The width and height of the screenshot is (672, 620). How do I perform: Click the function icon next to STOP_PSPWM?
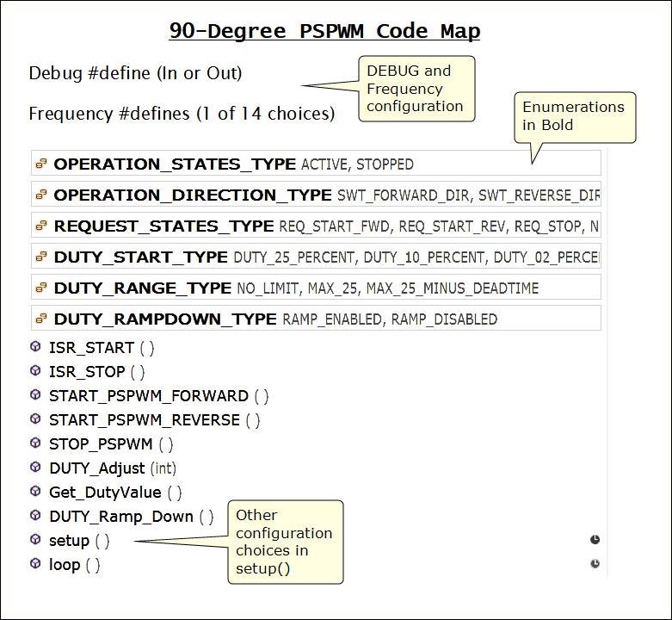click(35, 443)
